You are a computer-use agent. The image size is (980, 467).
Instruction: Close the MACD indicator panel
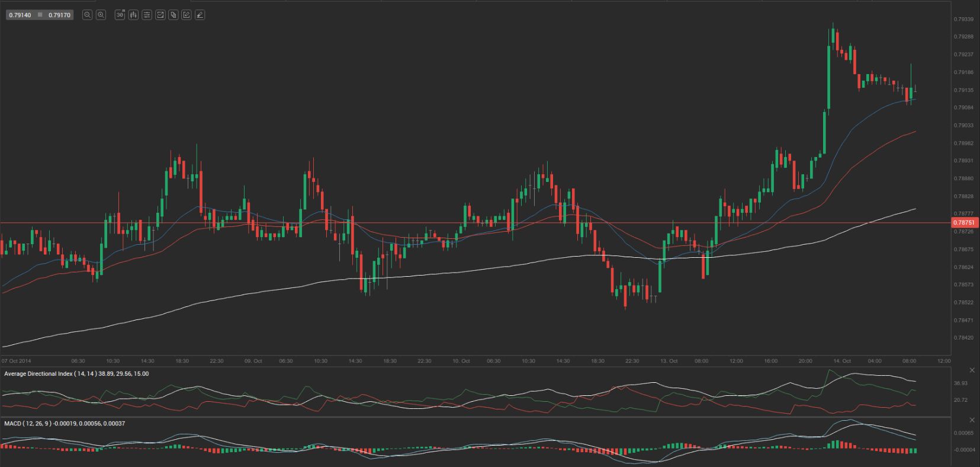click(972, 420)
